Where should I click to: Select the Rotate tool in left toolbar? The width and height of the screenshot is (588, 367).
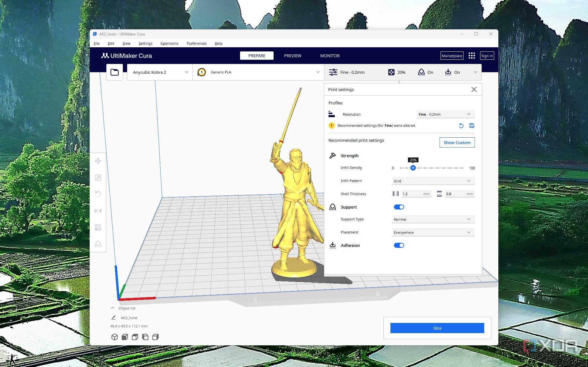pos(98,194)
